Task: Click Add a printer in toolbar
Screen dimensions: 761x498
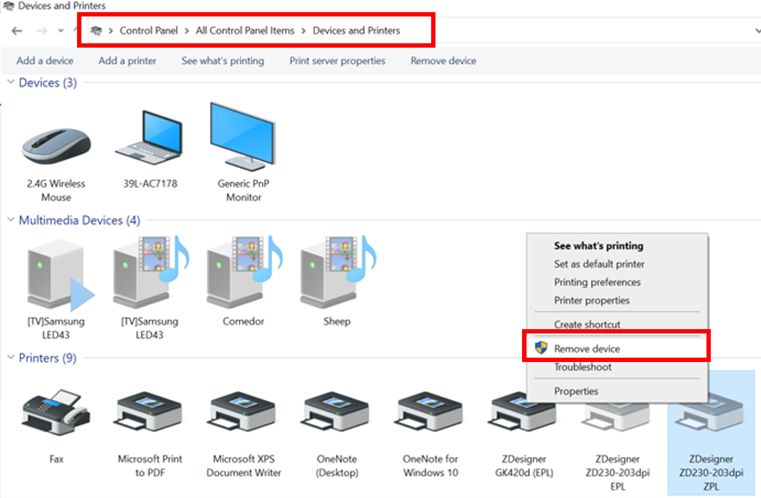Action: click(127, 61)
